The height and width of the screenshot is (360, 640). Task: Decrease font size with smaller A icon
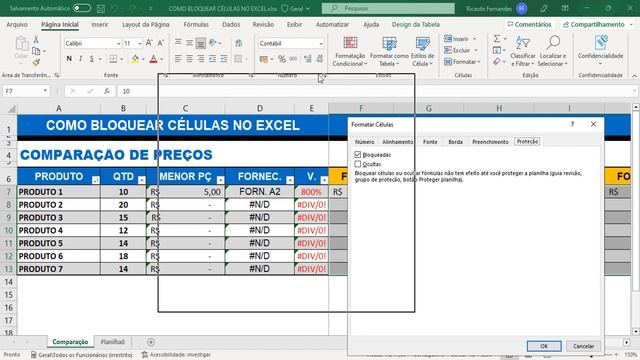click(160, 43)
